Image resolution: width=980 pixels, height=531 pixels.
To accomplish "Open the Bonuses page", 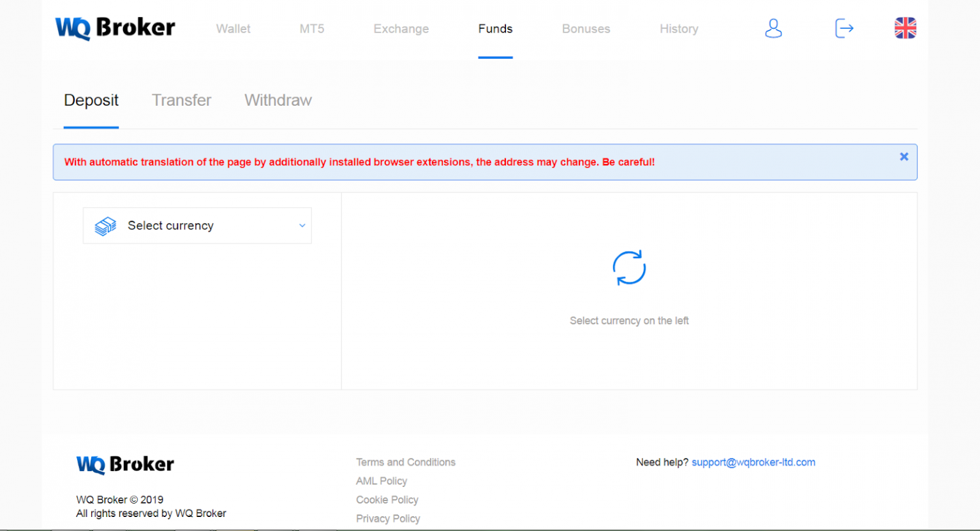I will point(586,29).
